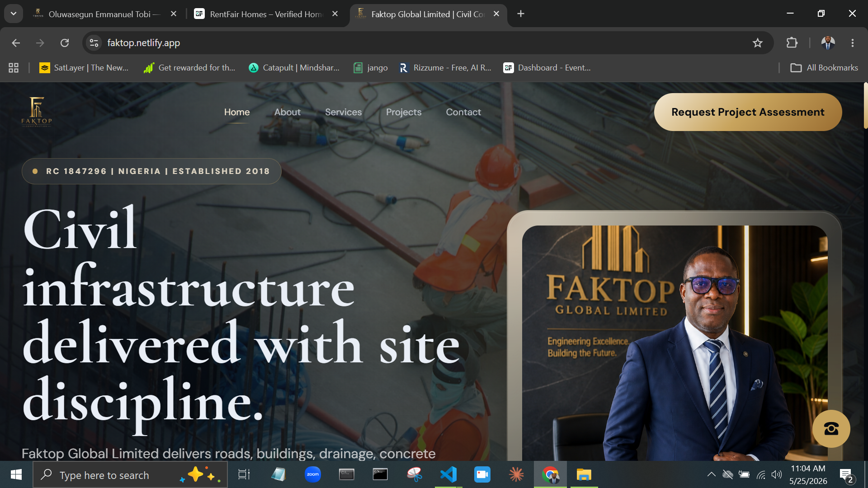Open the jango bookmark
This screenshot has width=868, height=488.
coord(371,68)
